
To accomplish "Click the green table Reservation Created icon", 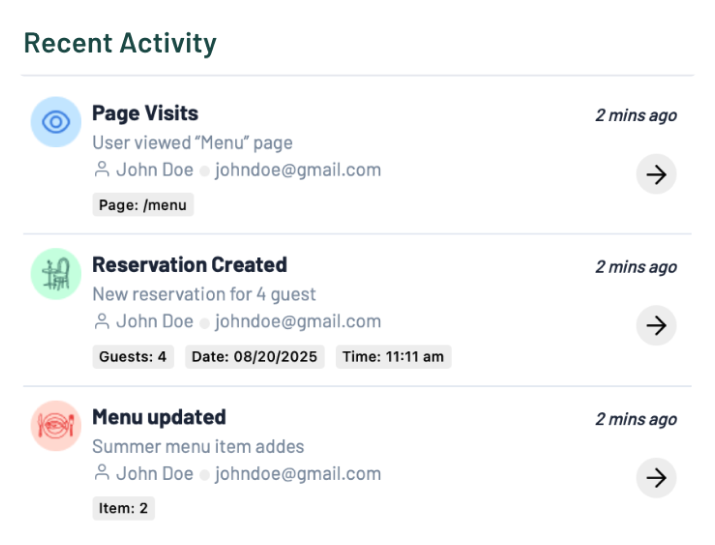I will coord(56,274).
